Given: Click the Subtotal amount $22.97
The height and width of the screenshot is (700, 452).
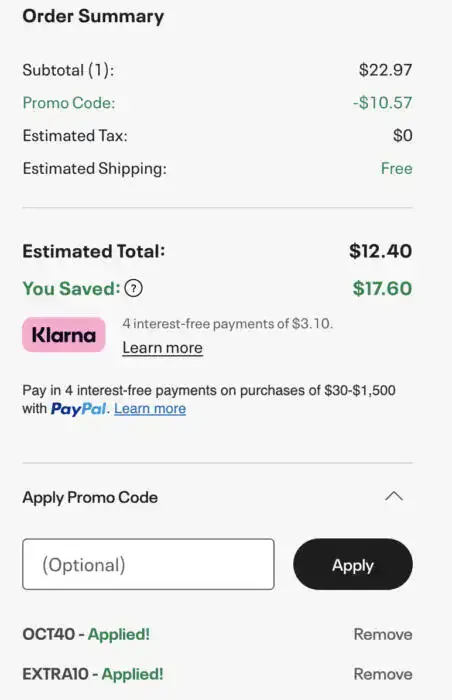Looking at the screenshot, I should [x=385, y=70].
